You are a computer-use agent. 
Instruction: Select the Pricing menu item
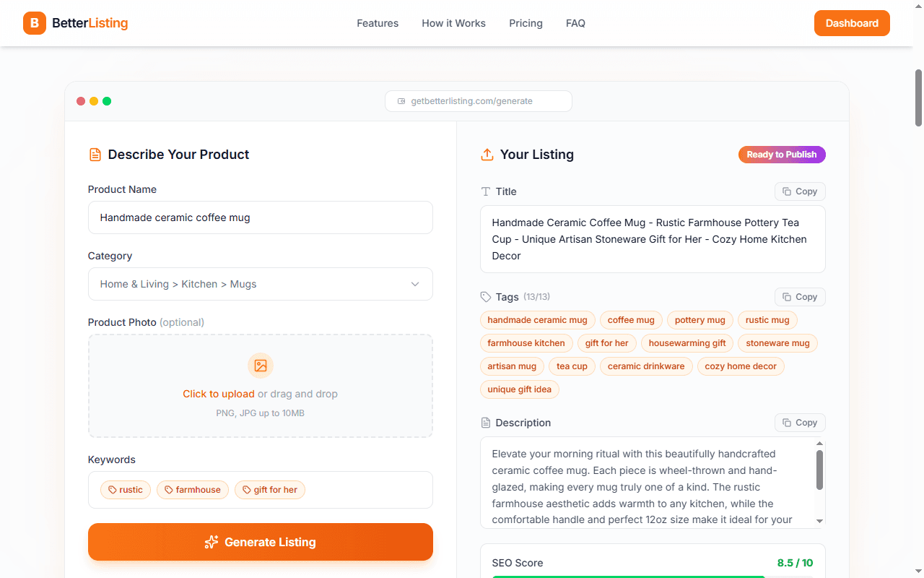pyautogui.click(x=526, y=22)
